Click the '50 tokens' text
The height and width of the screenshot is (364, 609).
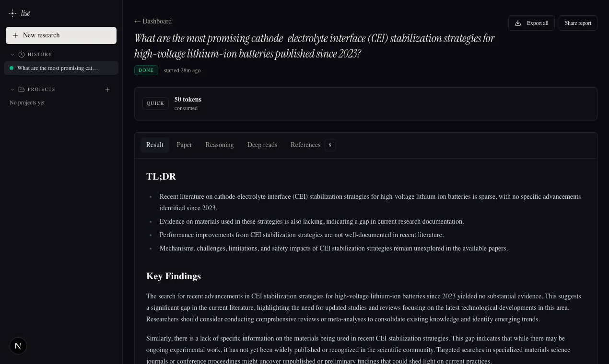point(188,100)
